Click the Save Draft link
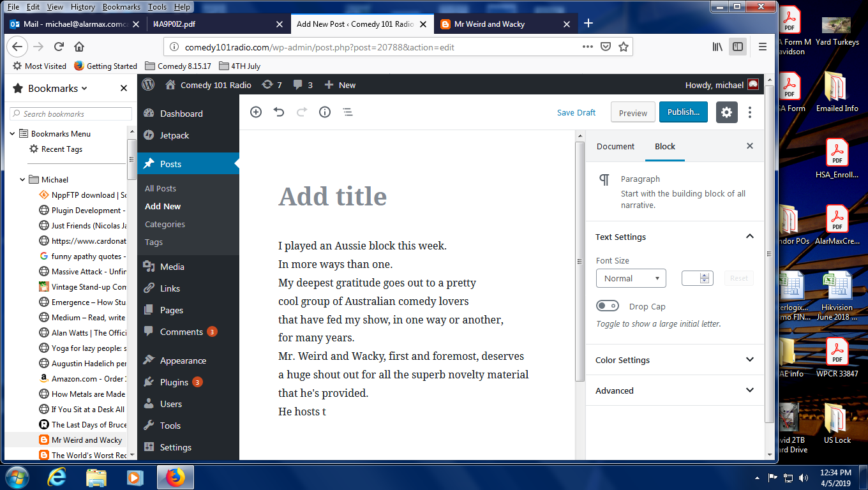 [576, 112]
